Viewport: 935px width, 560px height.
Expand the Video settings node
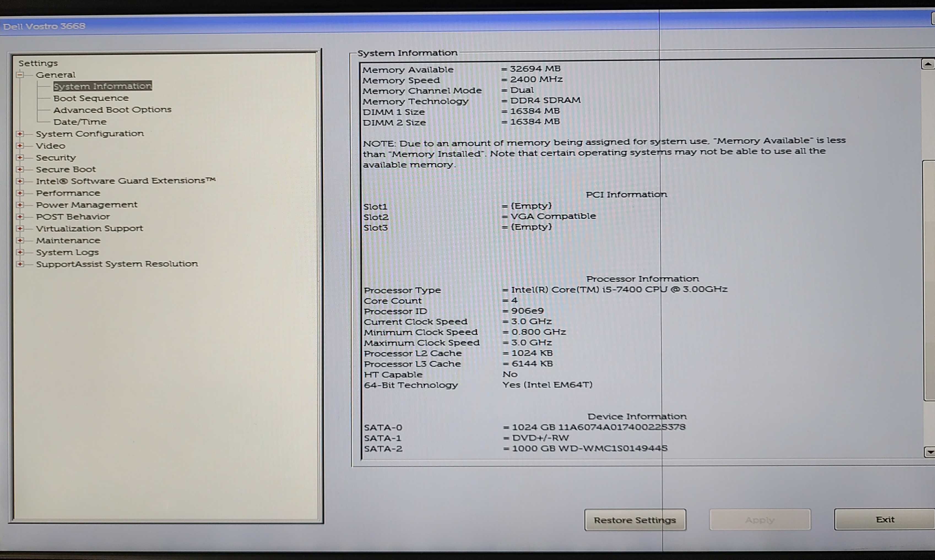pyautogui.click(x=20, y=146)
